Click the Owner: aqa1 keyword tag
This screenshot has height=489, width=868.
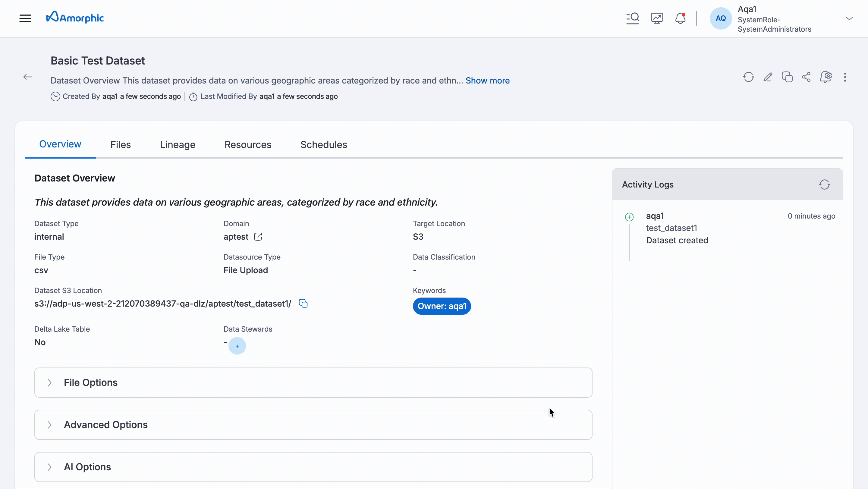(442, 306)
